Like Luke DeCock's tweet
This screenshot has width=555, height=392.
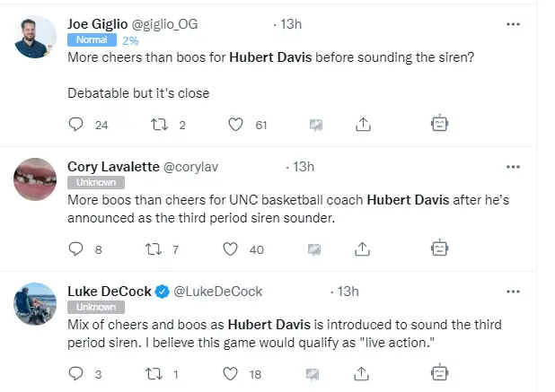point(230,373)
